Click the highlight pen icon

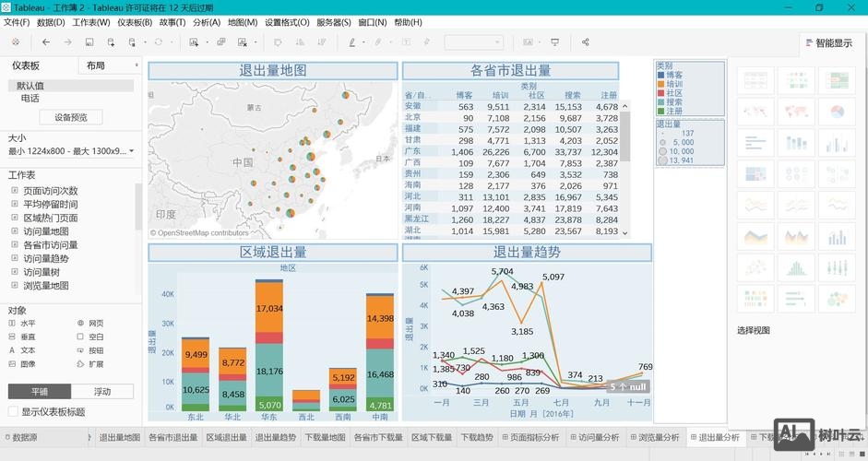click(x=352, y=42)
